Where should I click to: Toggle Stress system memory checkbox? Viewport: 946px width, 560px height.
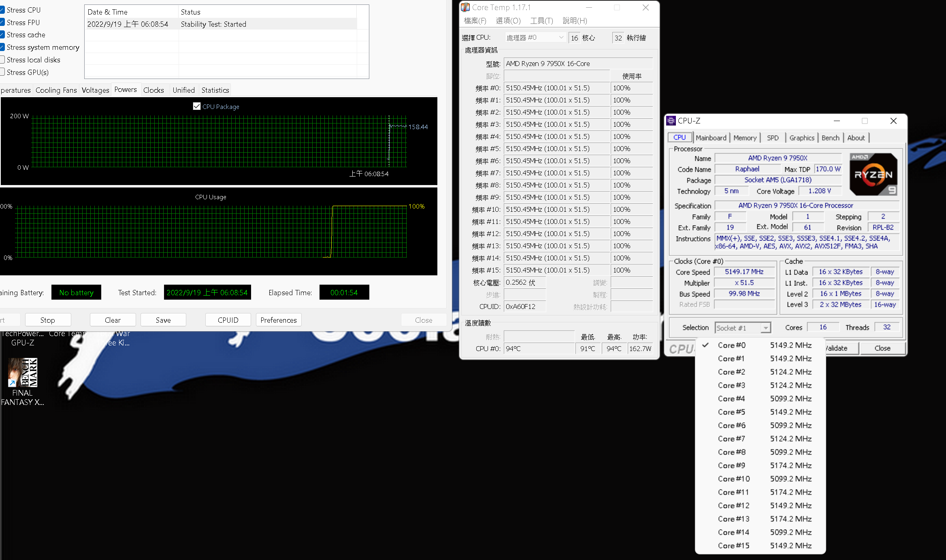[x=2, y=47]
